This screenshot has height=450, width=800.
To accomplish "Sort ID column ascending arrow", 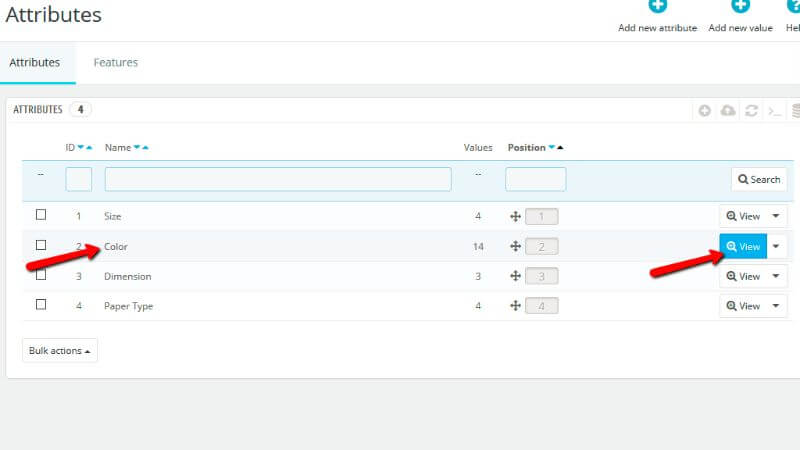I will 89,147.
